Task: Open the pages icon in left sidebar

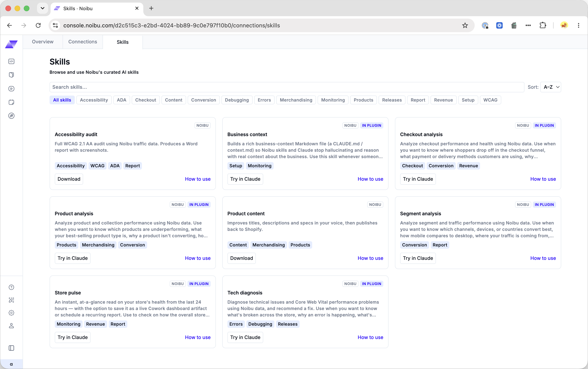Action: [x=11, y=75]
